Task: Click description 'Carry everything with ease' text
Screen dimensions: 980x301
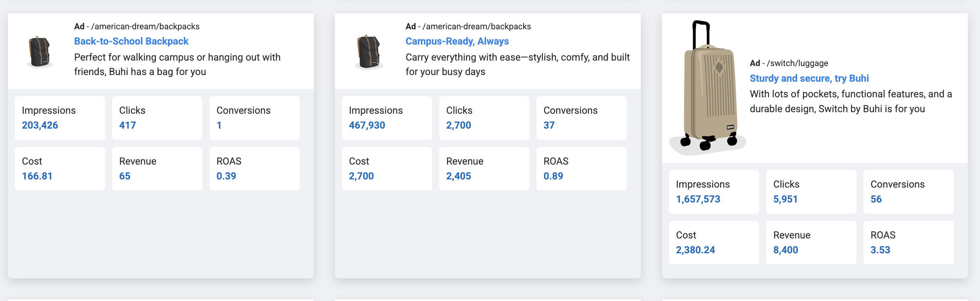Action: [518, 64]
